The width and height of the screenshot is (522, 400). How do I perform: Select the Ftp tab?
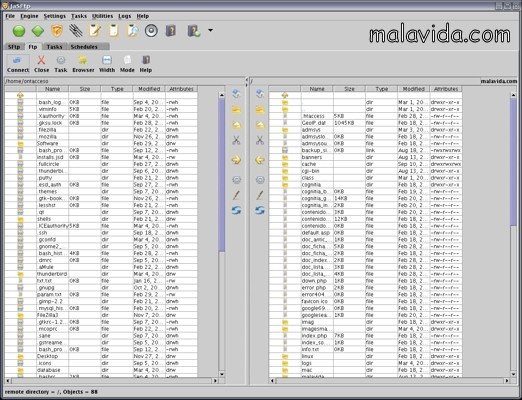[x=33, y=47]
